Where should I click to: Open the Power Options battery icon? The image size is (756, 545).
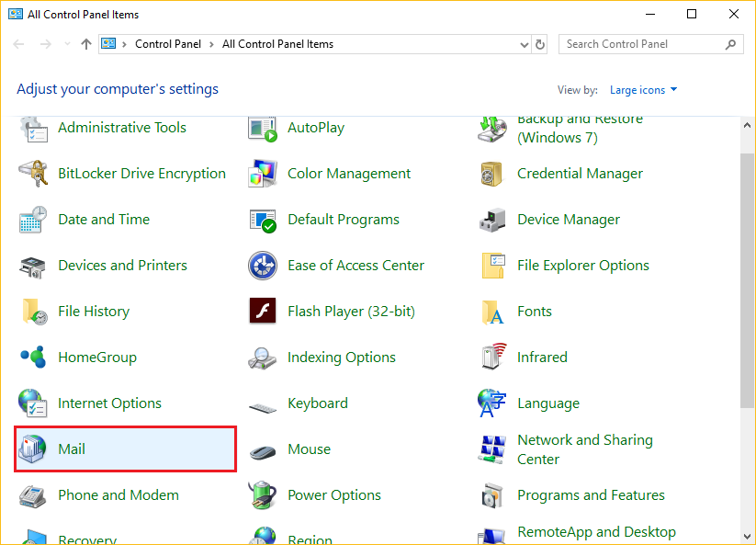[263, 494]
